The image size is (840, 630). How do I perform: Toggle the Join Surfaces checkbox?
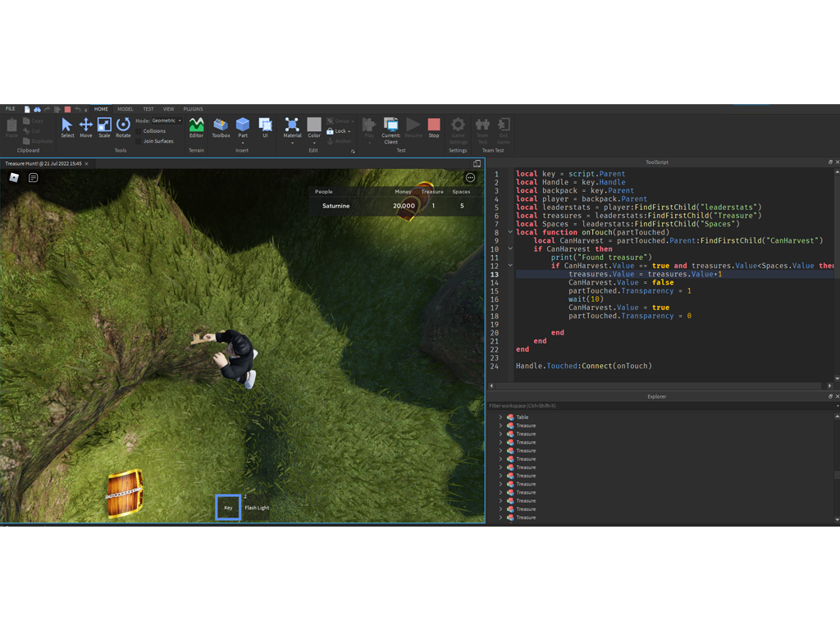pyautogui.click(x=139, y=141)
